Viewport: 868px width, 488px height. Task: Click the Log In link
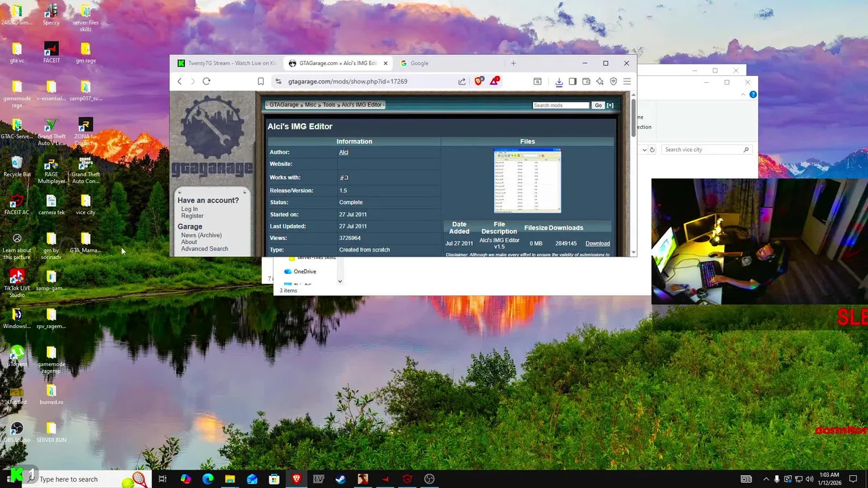pos(189,209)
